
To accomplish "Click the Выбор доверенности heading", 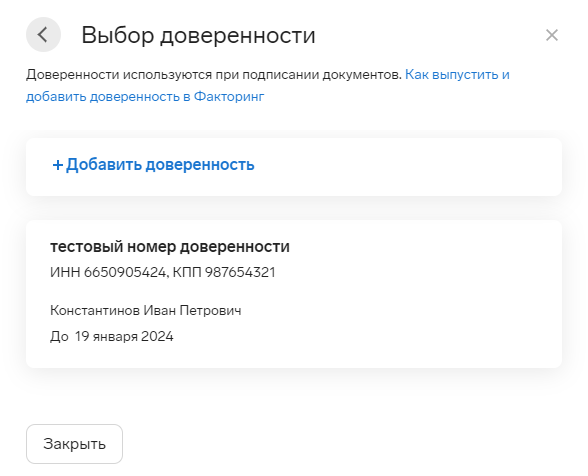I will click(198, 35).
